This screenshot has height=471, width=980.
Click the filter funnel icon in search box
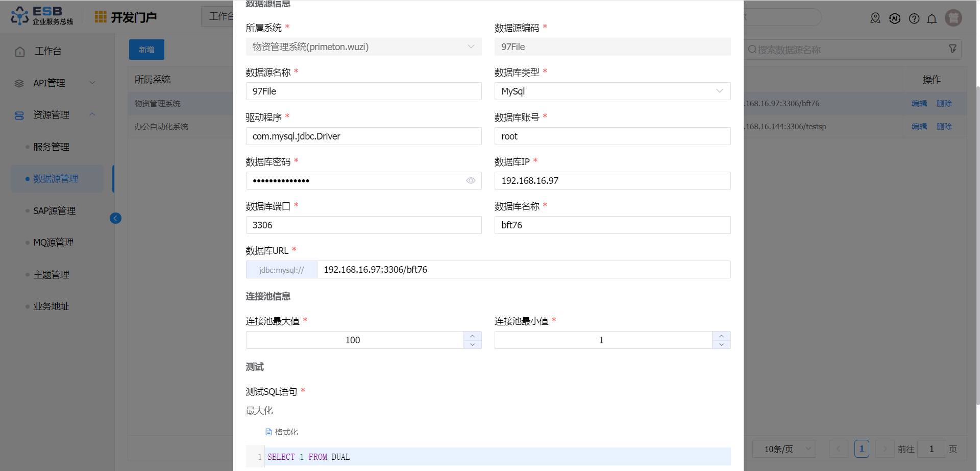[x=952, y=49]
